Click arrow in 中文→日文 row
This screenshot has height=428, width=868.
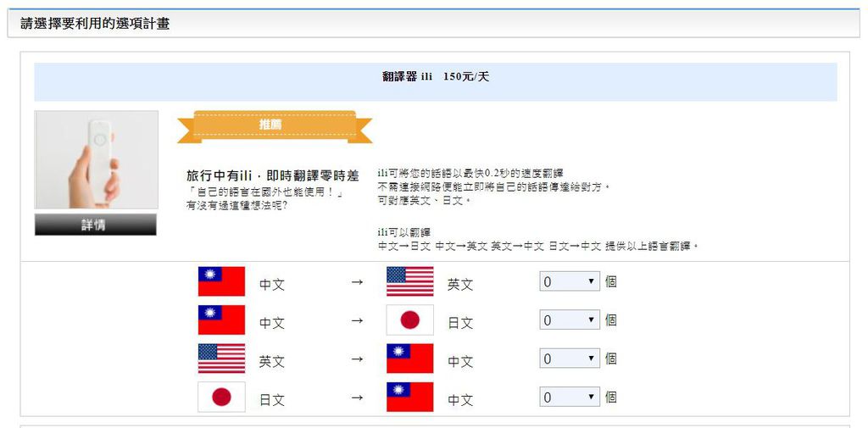[357, 320]
